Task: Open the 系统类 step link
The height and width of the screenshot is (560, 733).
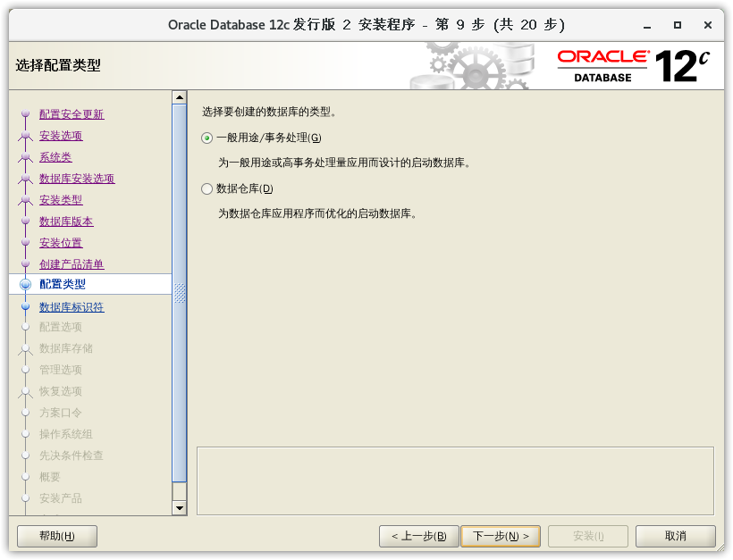Action: (55, 157)
